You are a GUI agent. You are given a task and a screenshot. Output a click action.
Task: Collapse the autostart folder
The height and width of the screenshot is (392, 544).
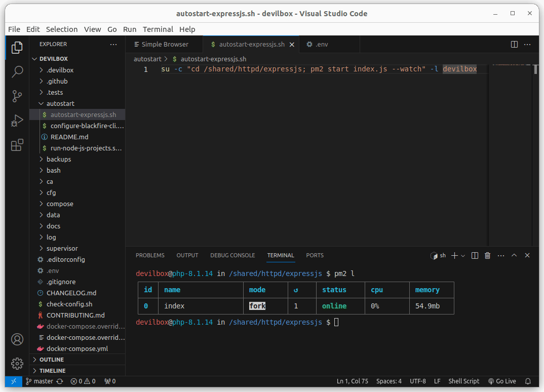(60, 103)
